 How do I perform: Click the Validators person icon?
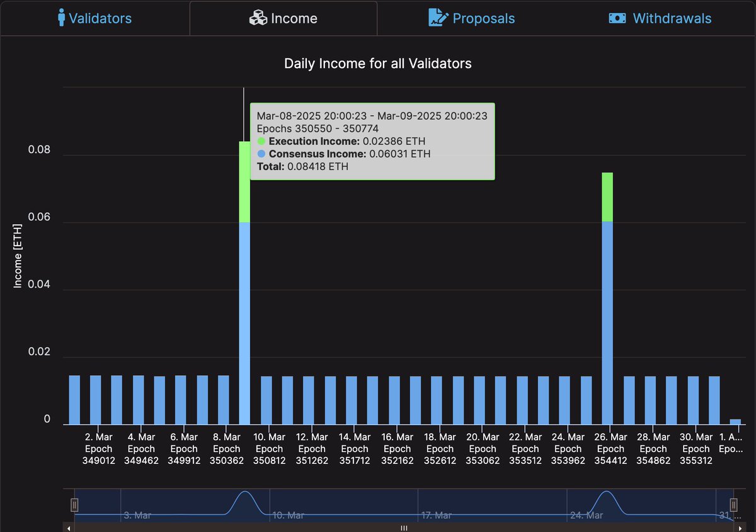point(61,18)
